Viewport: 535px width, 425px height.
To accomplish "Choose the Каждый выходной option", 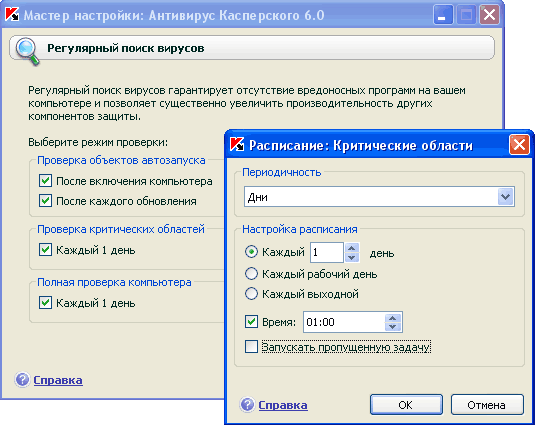I will [x=251, y=294].
